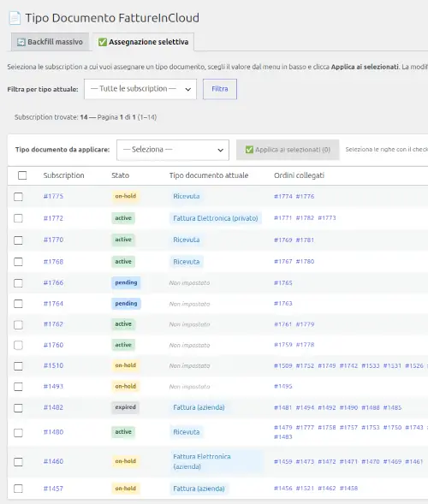Open subscription link #1770
The width and height of the screenshot is (428, 504).
(x=53, y=240)
